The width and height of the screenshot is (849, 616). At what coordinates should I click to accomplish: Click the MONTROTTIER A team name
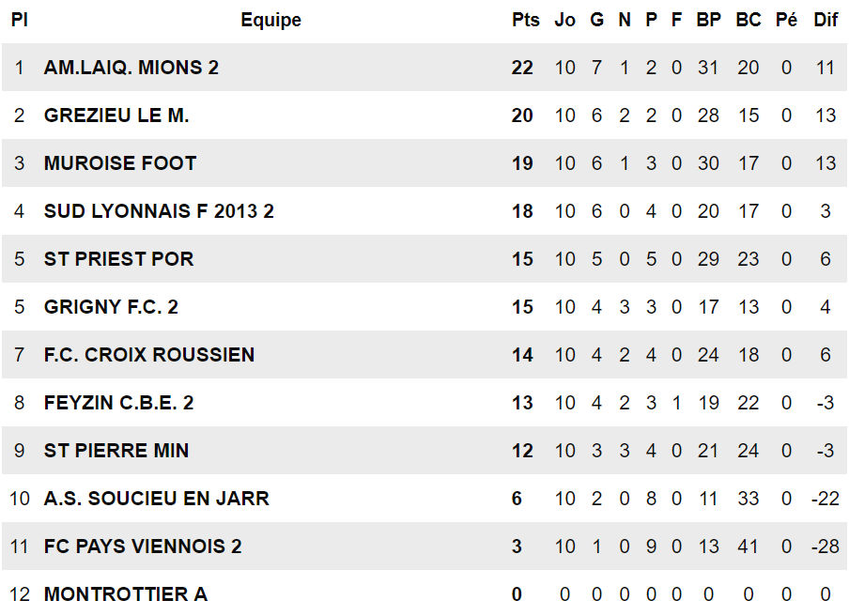[x=126, y=594]
